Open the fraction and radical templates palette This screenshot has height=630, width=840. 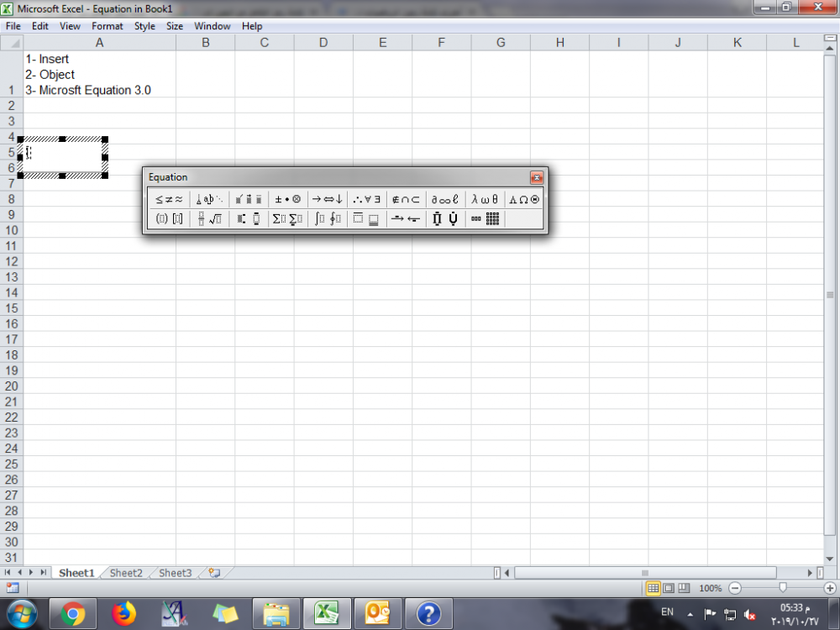(x=209, y=219)
